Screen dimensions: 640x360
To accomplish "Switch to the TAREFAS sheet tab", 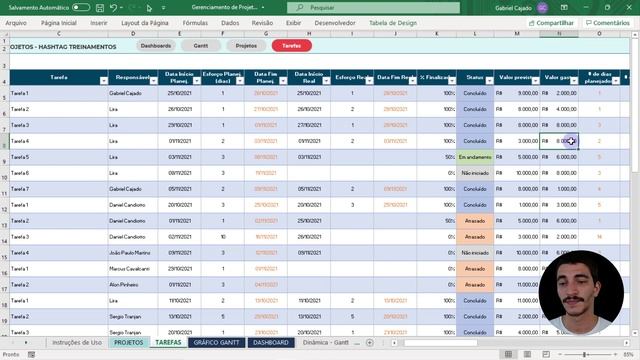I will pos(168,342).
